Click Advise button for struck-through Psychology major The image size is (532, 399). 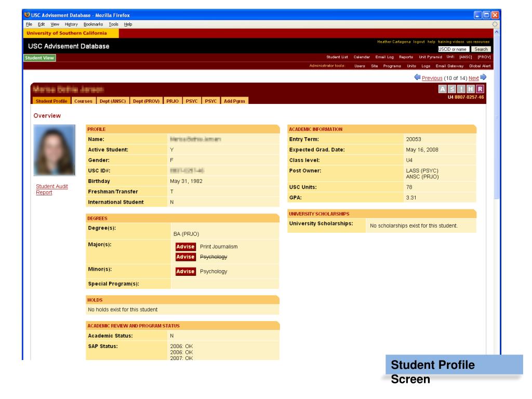[185, 257]
